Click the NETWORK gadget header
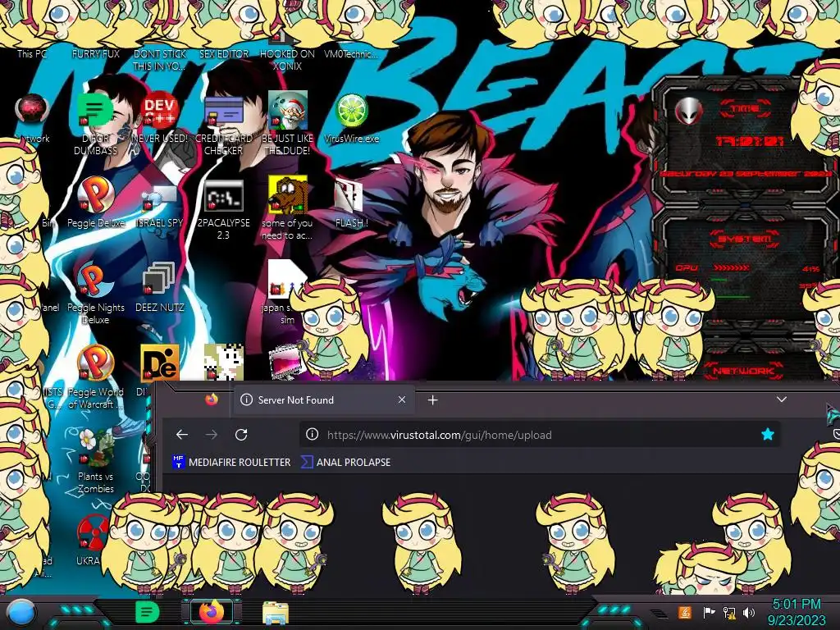 pyautogui.click(x=743, y=370)
